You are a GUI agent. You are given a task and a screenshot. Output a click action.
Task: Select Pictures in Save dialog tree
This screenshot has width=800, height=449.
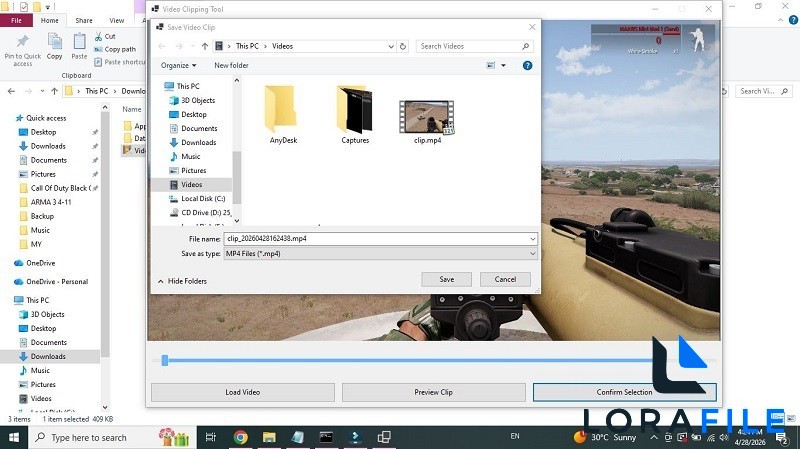coord(193,170)
